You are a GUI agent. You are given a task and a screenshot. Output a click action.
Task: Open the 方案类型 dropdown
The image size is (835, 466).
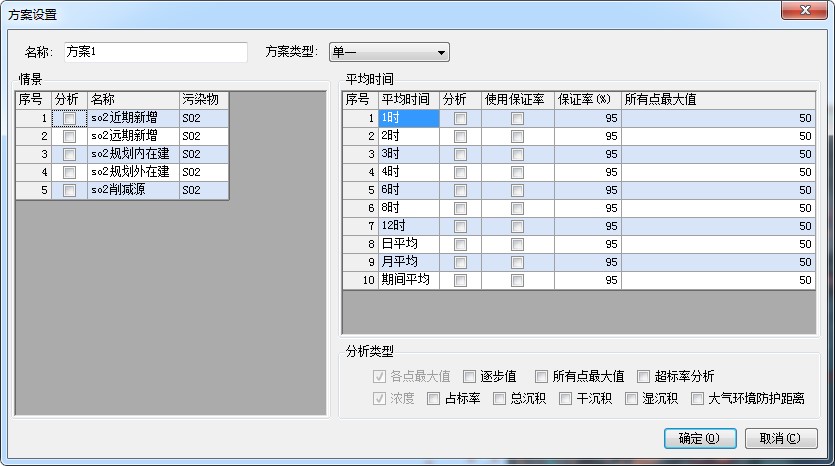(389, 52)
